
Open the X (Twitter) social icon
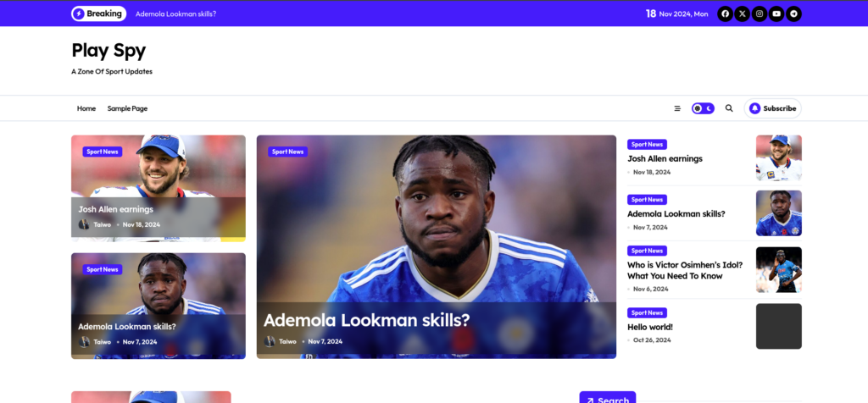[743, 14]
